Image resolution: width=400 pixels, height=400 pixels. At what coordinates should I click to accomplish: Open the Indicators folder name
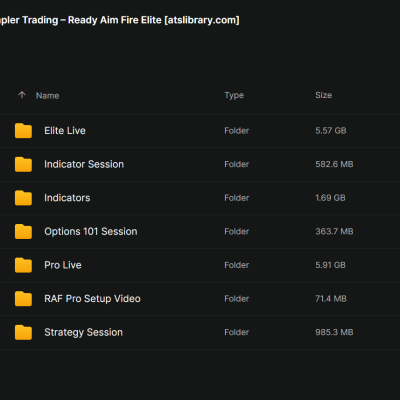[x=67, y=198]
